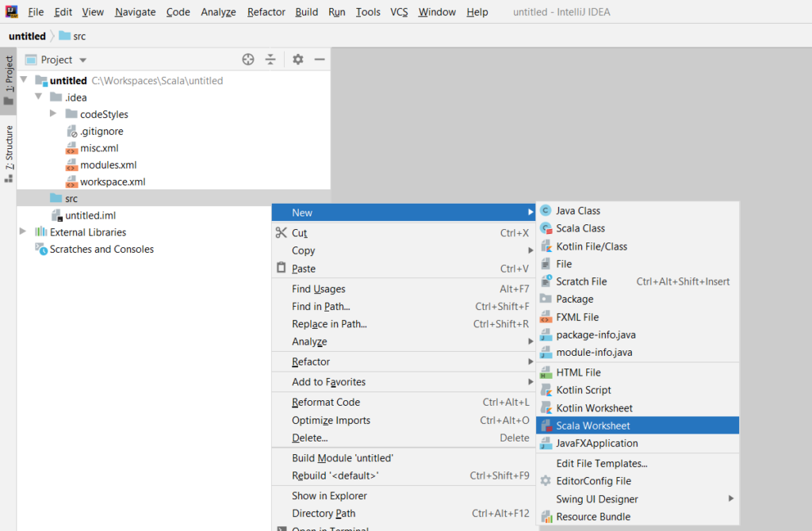The height and width of the screenshot is (531, 812).
Task: Open the Project view dropdown
Action: [82, 60]
